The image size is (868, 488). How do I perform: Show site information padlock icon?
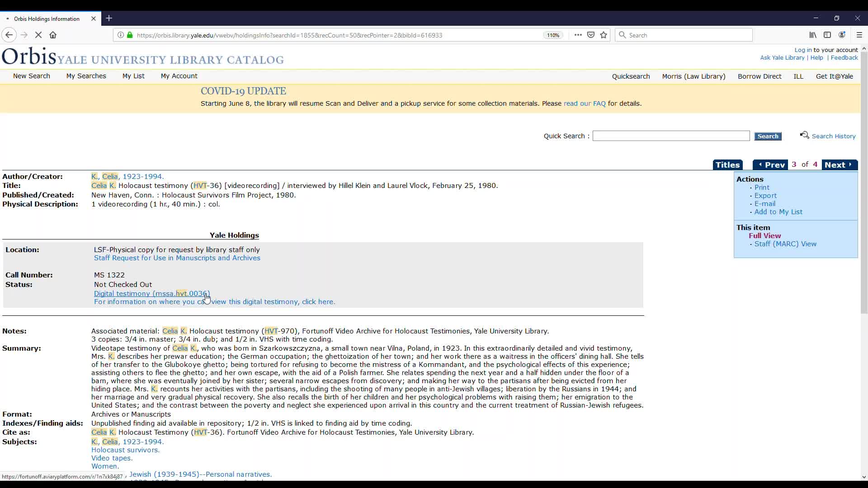[x=130, y=35]
